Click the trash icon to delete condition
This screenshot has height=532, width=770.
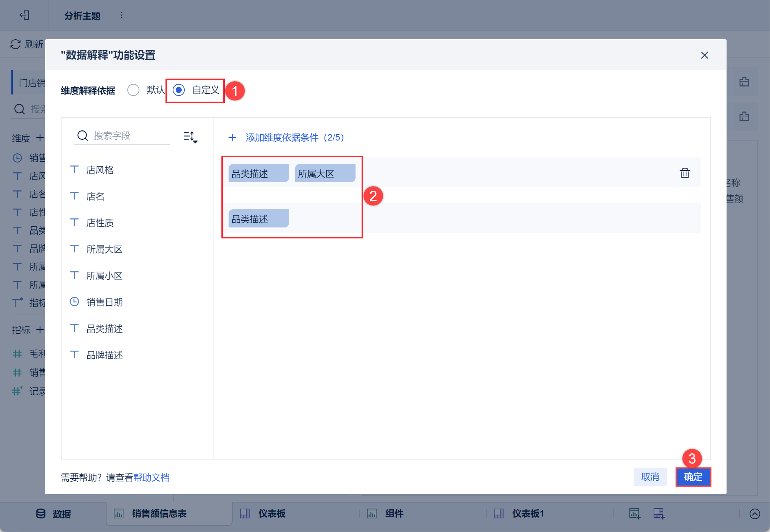click(x=685, y=173)
